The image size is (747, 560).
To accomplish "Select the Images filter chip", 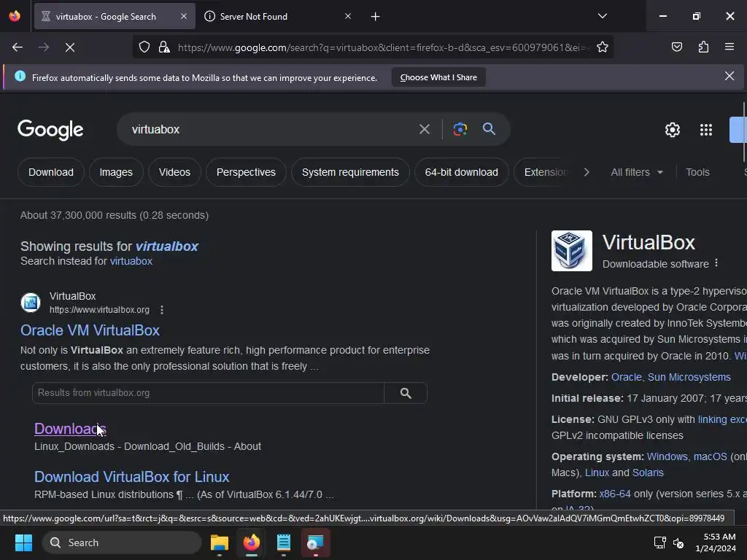I will click(116, 172).
